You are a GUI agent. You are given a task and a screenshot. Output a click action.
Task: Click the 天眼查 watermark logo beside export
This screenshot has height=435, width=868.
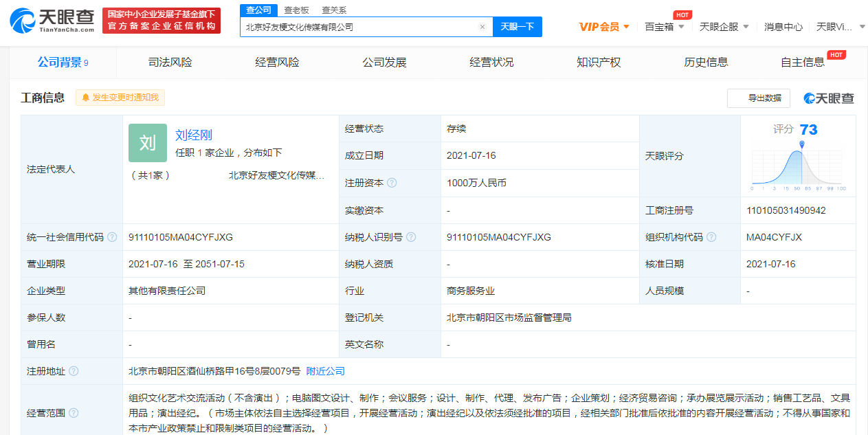click(829, 98)
